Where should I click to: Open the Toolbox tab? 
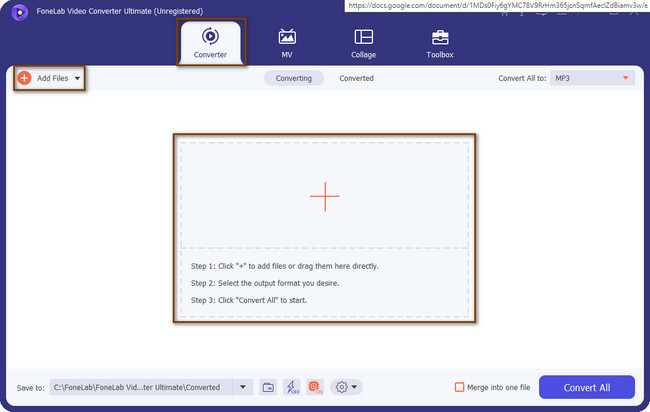tap(440, 42)
